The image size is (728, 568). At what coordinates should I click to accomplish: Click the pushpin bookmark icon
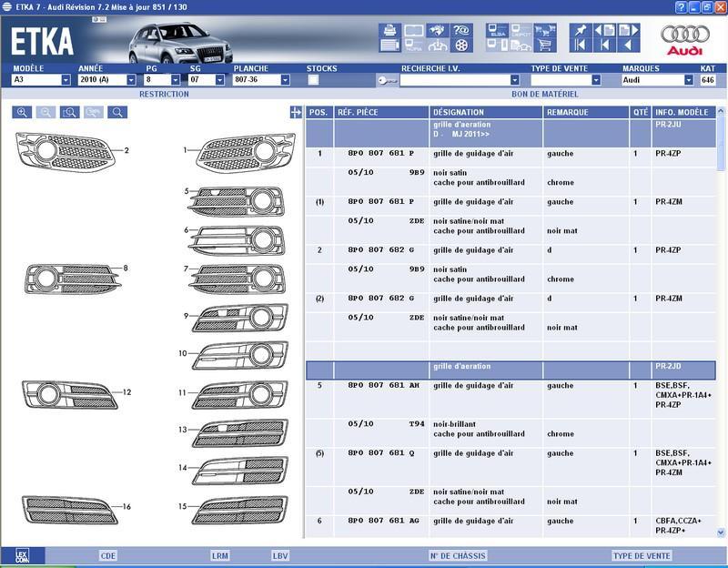click(581, 30)
